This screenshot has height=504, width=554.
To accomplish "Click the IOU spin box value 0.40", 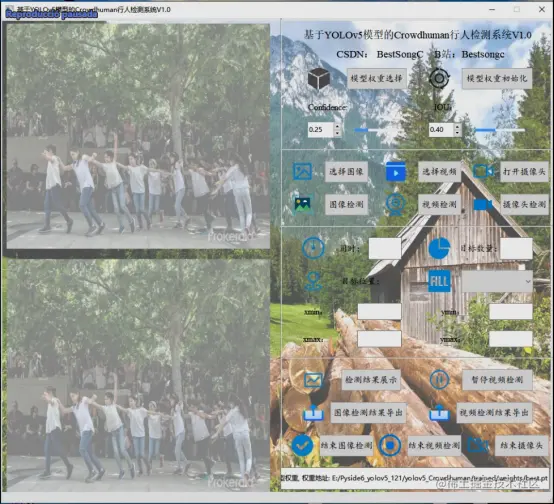I will point(441,130).
